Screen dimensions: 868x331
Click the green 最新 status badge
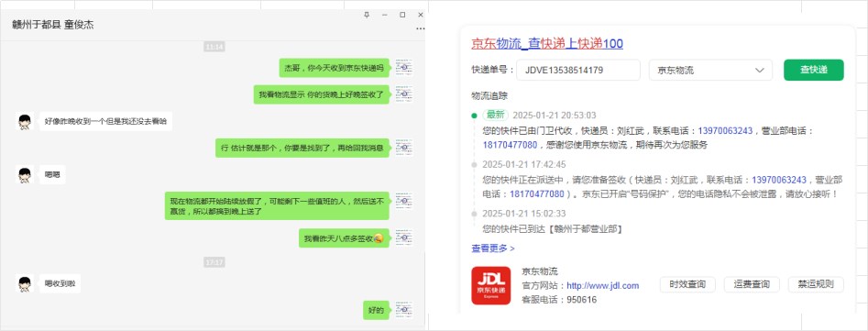point(495,116)
